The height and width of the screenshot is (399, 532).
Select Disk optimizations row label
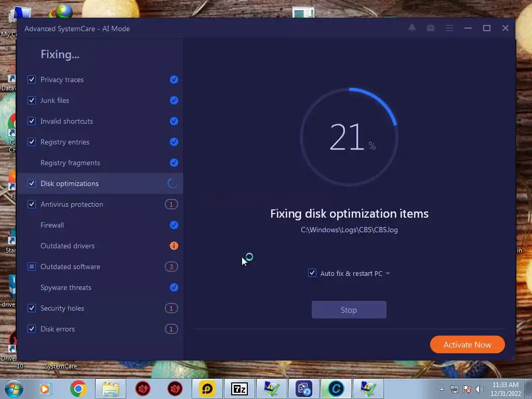tap(70, 183)
